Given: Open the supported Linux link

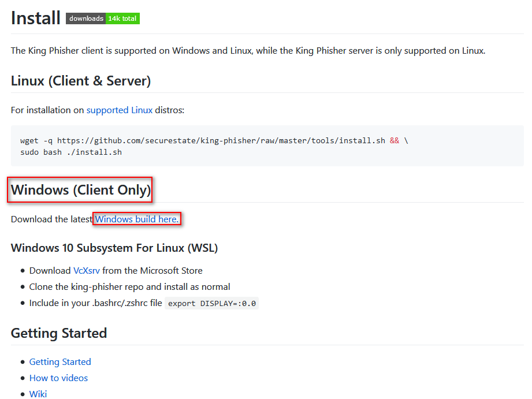Looking at the screenshot, I should (x=120, y=110).
